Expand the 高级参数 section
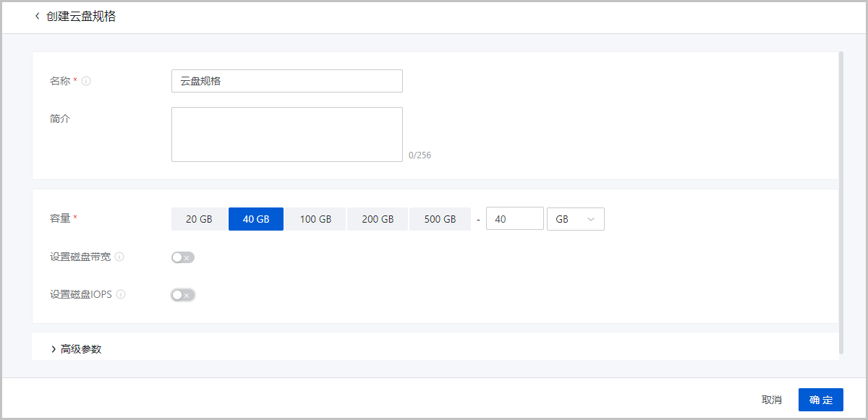The image size is (868, 420). pyautogui.click(x=77, y=349)
